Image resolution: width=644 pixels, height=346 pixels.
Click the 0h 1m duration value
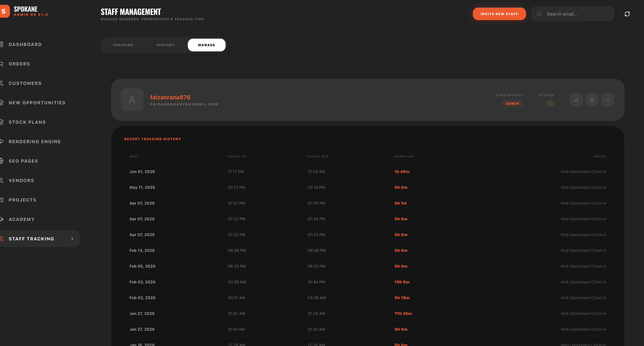(400, 203)
